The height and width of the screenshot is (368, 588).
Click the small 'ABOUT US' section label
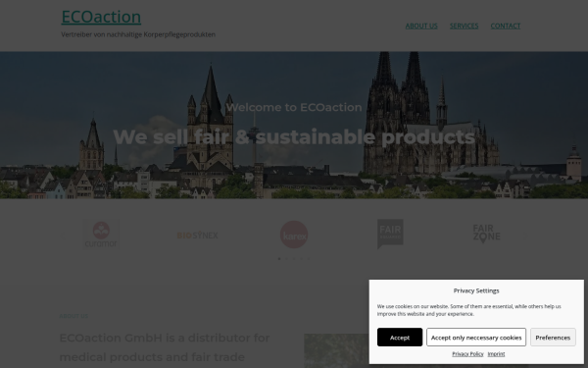(73, 316)
